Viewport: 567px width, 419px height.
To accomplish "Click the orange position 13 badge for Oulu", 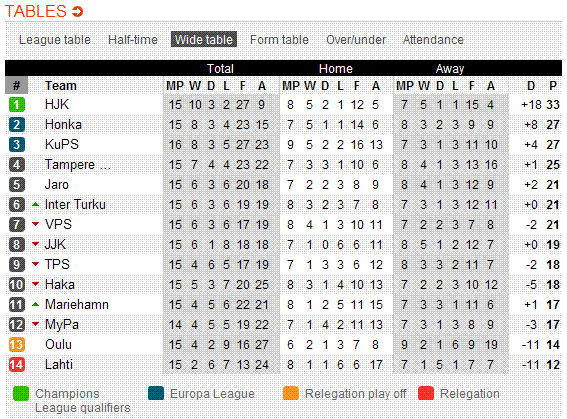I will click(x=17, y=345).
